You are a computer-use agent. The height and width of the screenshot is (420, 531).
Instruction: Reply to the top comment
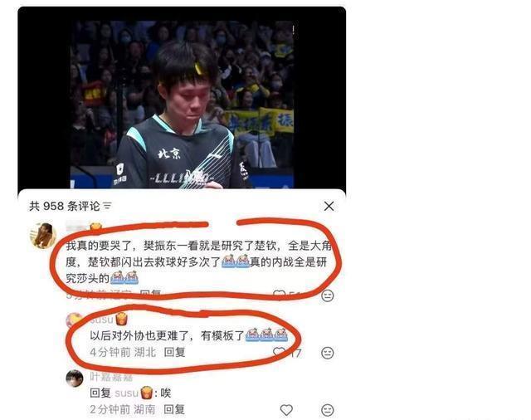(151, 294)
